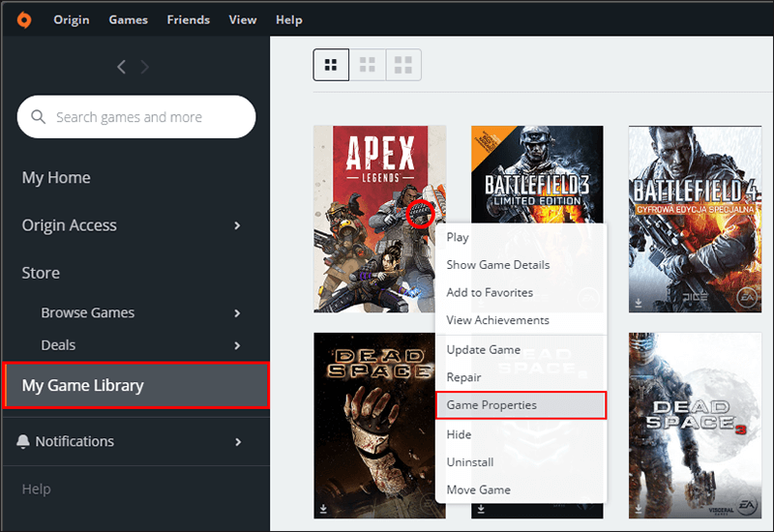Switch to small tile view
The height and width of the screenshot is (532, 774).
[331, 65]
